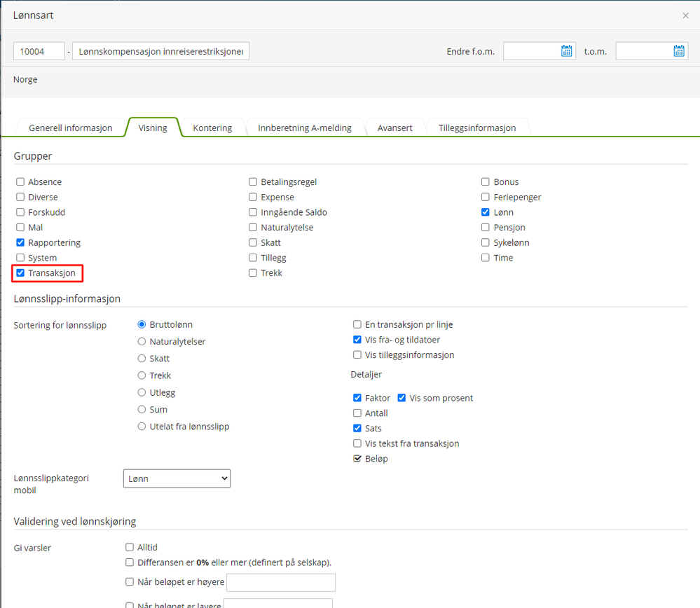Open calendar picker for Endre f.o.m. date
The width and height of the screenshot is (700, 608).
(x=567, y=51)
